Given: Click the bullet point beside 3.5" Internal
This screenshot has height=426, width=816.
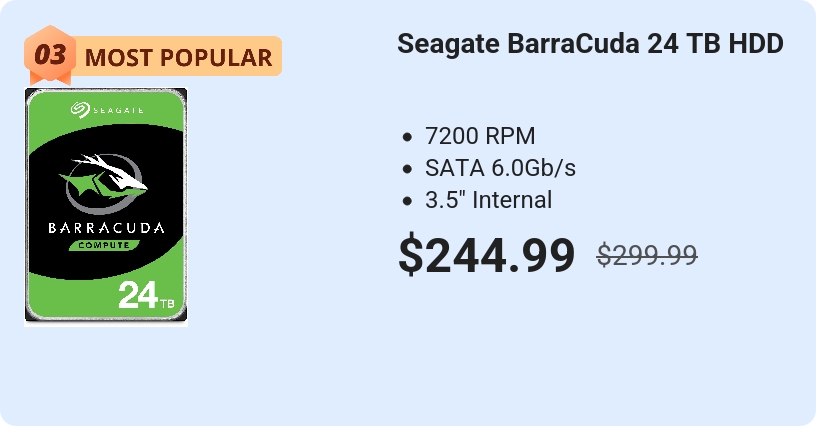Looking at the screenshot, I should [407, 201].
